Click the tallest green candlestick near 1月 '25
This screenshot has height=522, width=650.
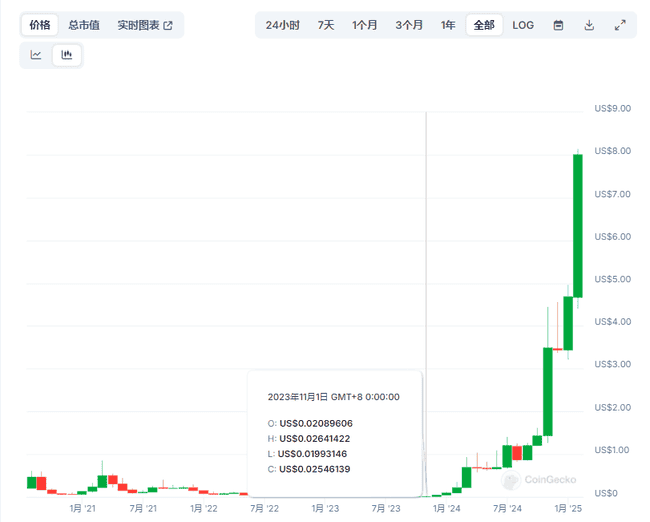[x=578, y=225]
